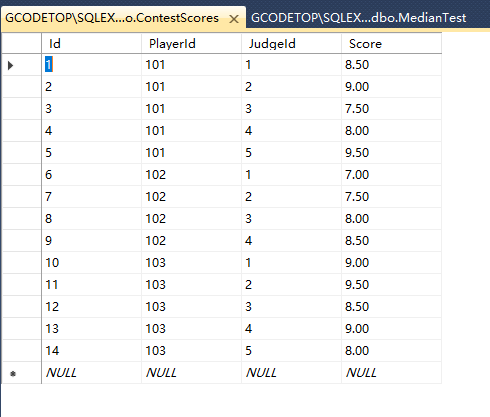Select PlayerId 101 in row Id 5

[x=192, y=153]
